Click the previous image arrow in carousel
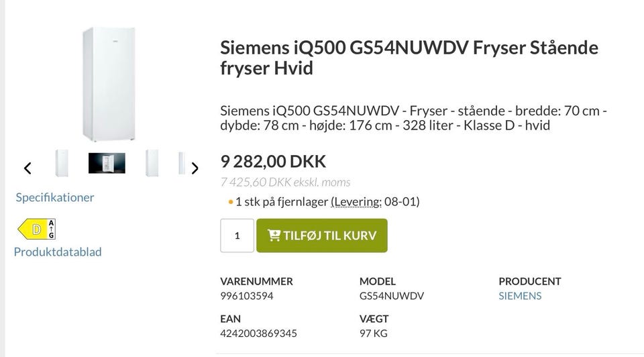Screen dimensions: 644x357 coord(28,168)
